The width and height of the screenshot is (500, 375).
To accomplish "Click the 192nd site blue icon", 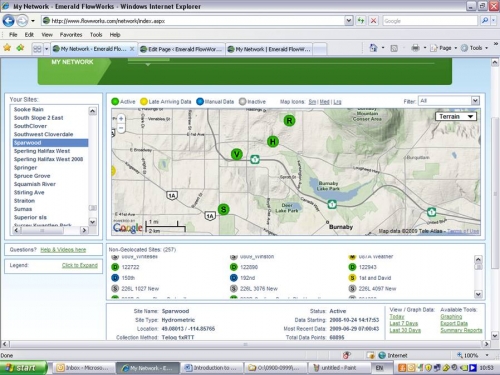I will (234, 278).
